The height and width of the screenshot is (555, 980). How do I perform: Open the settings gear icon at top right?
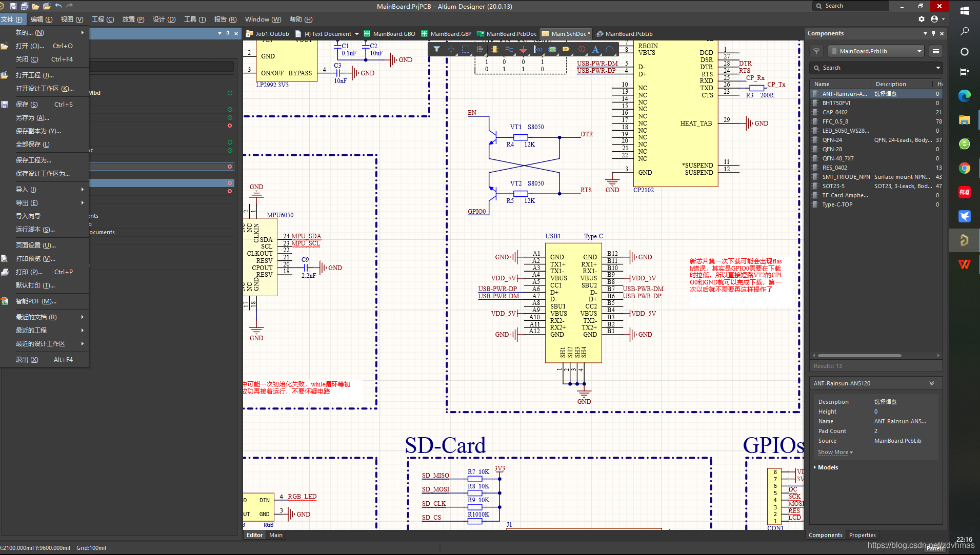922,19
